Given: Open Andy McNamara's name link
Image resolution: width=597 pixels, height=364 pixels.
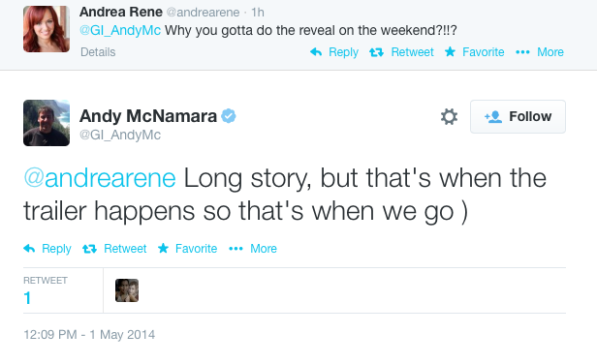Looking at the screenshot, I should click(148, 116).
